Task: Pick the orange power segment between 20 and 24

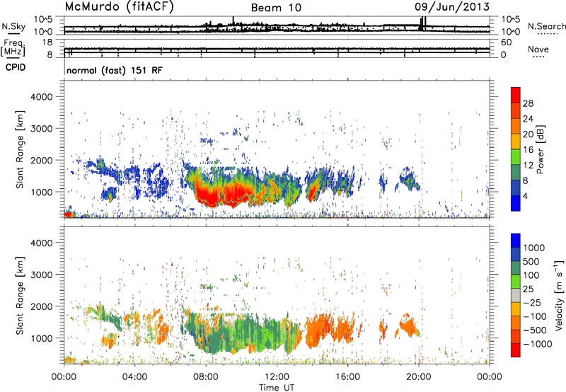Action: 516,127
